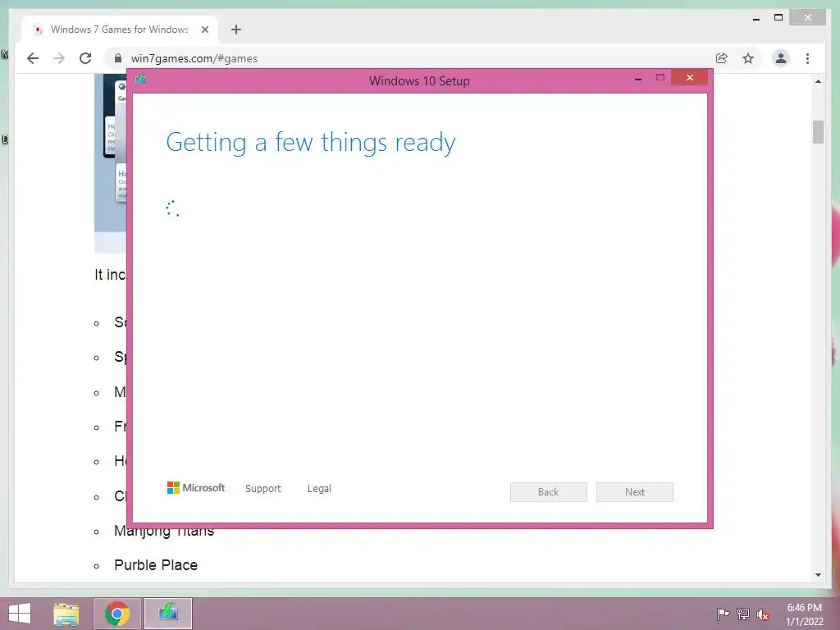
Task: Click the Windows 10 Setup title bar icon
Action: coord(140,80)
